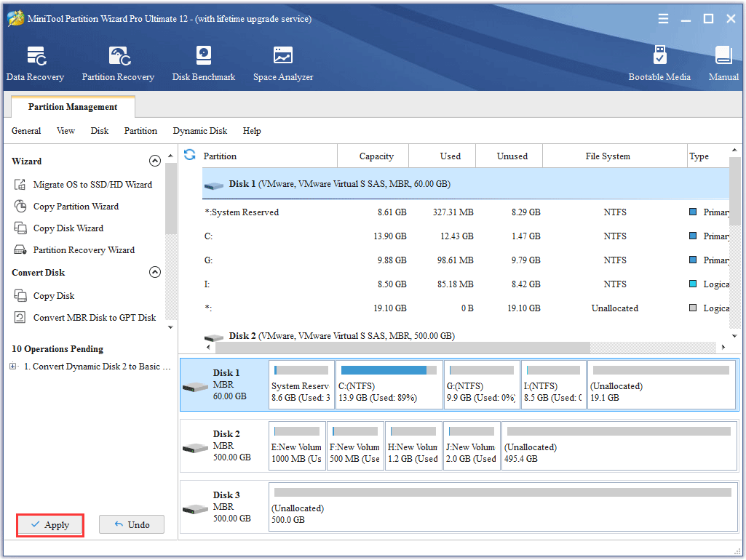Select the Disk 2 header row in the list
The image size is (746, 560).
pos(466,335)
